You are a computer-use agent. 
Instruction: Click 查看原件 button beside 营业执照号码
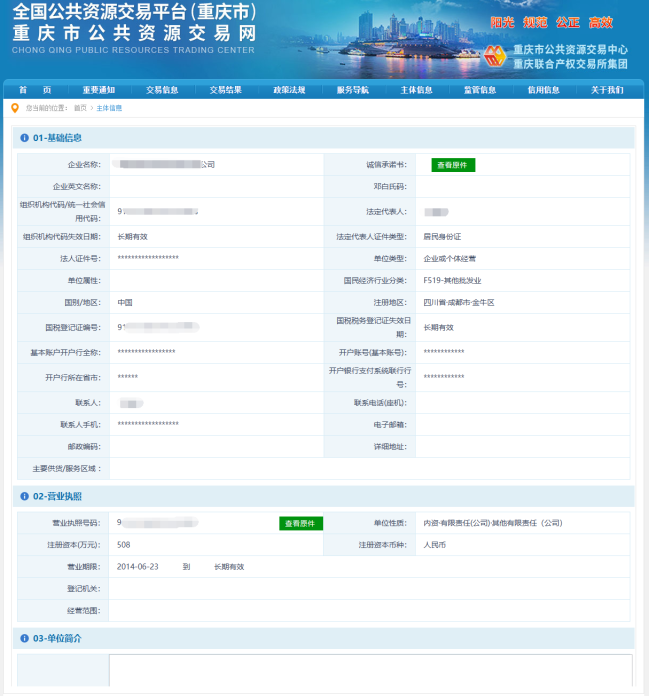coord(301,523)
